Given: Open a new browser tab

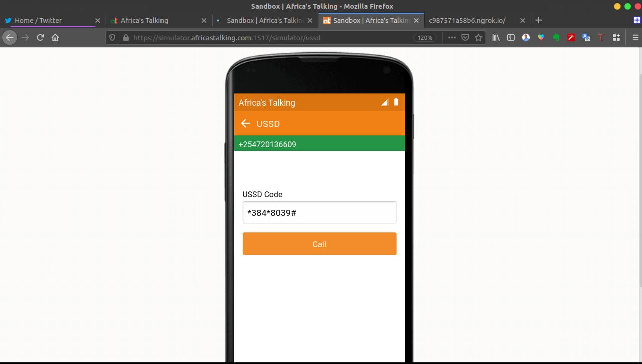Looking at the screenshot, I should tap(538, 20).
